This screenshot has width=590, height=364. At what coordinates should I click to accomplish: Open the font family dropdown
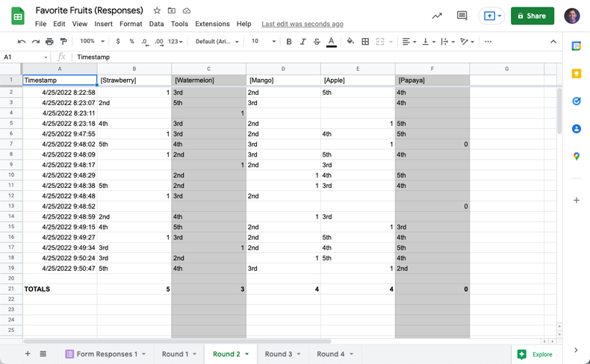(217, 42)
